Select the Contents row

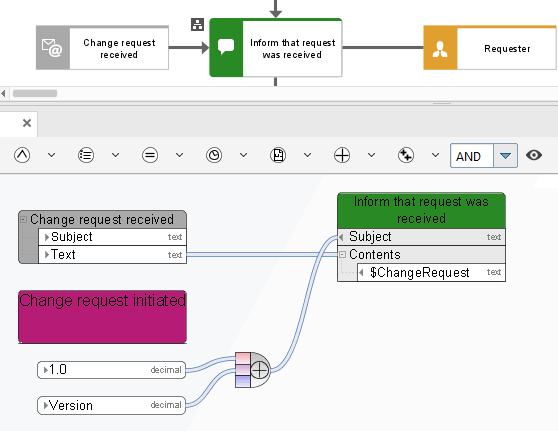421,254
